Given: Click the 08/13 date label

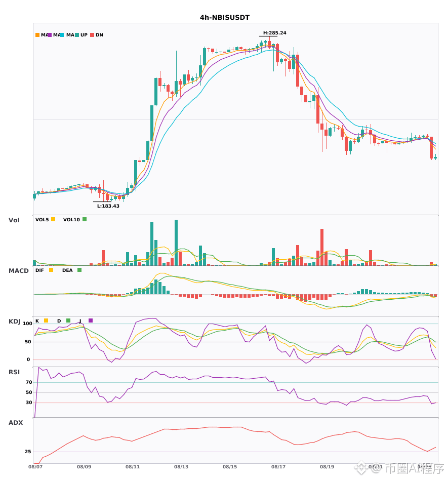Looking at the screenshot, I should point(181,467).
